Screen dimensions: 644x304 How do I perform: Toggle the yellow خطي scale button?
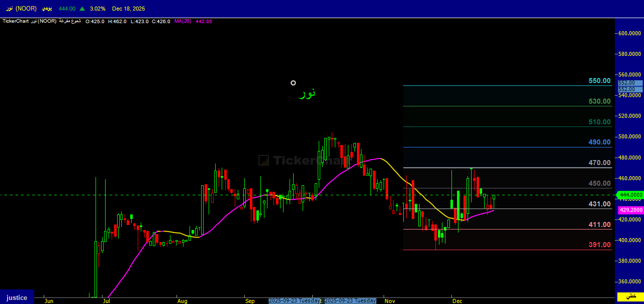coord(630,297)
